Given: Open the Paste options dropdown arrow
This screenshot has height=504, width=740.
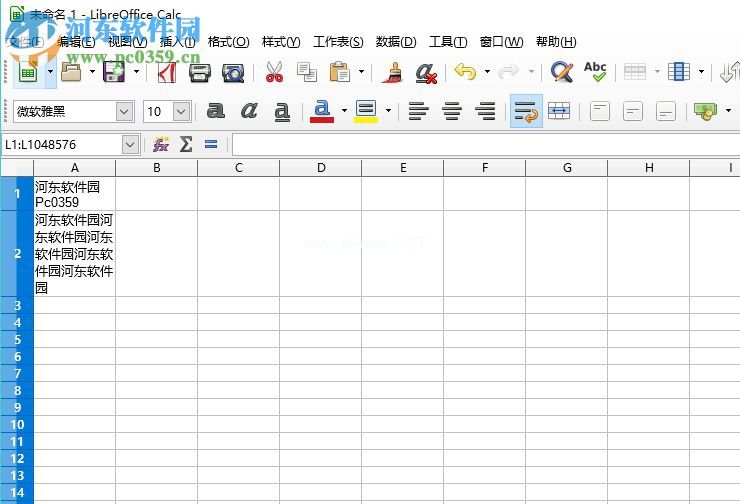Looking at the screenshot, I should pos(362,72).
